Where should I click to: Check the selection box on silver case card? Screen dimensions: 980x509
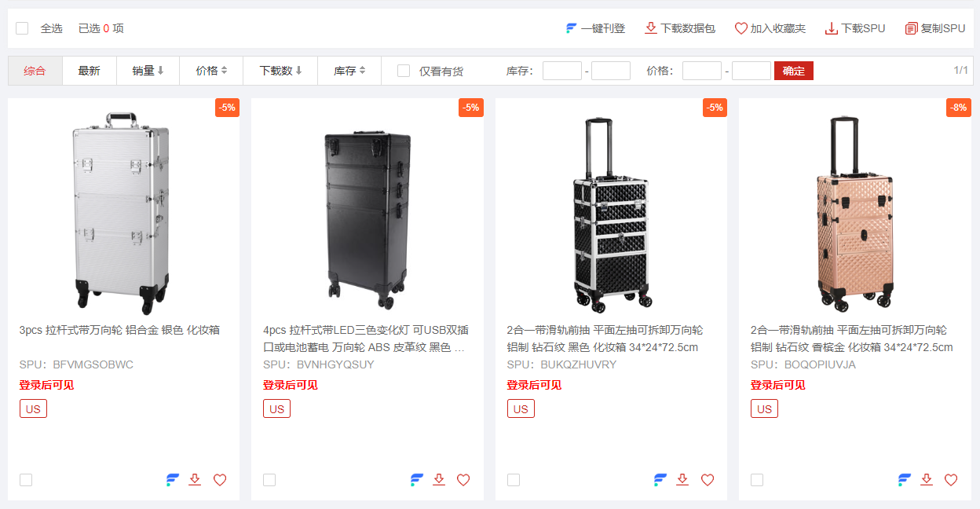[26, 480]
